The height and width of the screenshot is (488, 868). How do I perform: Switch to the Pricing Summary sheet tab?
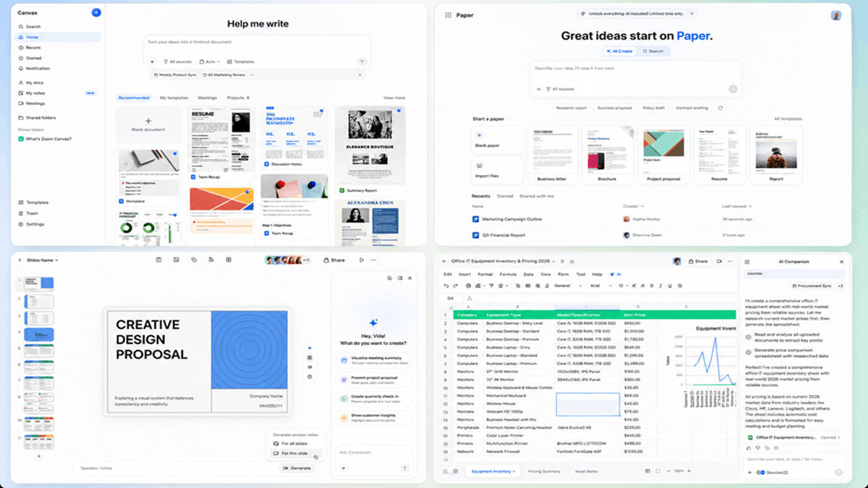point(544,471)
